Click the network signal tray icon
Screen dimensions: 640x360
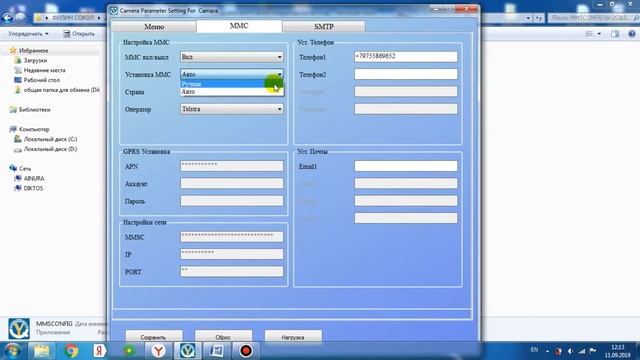[x=582, y=351]
